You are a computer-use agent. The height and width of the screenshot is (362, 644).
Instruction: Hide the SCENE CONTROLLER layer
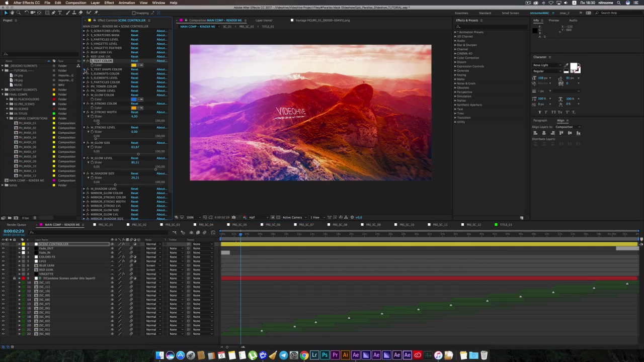(3, 244)
